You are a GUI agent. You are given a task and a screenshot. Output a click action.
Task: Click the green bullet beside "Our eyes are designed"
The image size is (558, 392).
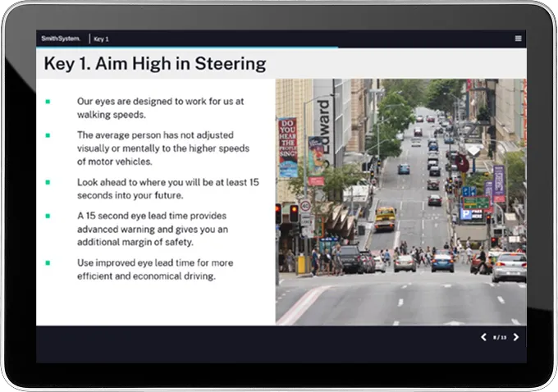pyautogui.click(x=48, y=102)
